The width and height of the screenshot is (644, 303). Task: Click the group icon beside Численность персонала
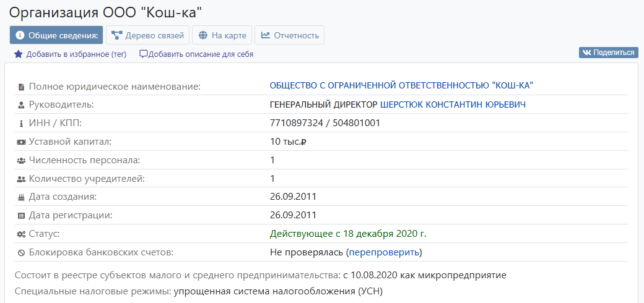[x=22, y=161]
